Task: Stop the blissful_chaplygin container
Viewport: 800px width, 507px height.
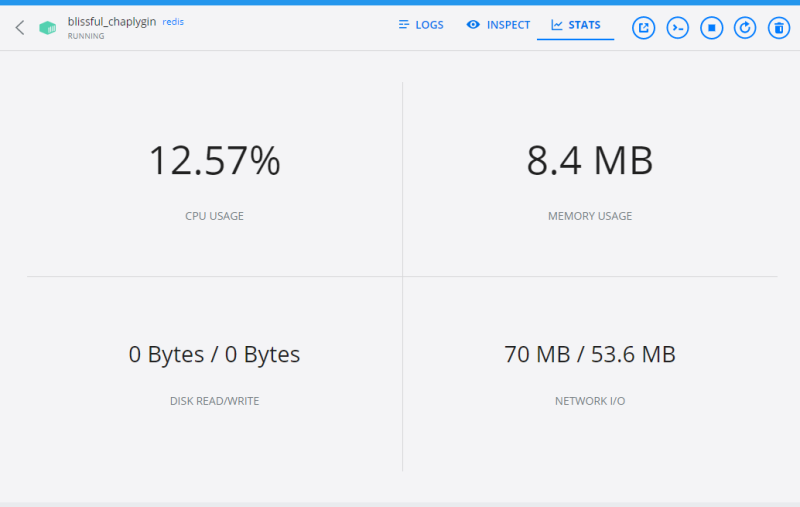Action: pyautogui.click(x=711, y=28)
